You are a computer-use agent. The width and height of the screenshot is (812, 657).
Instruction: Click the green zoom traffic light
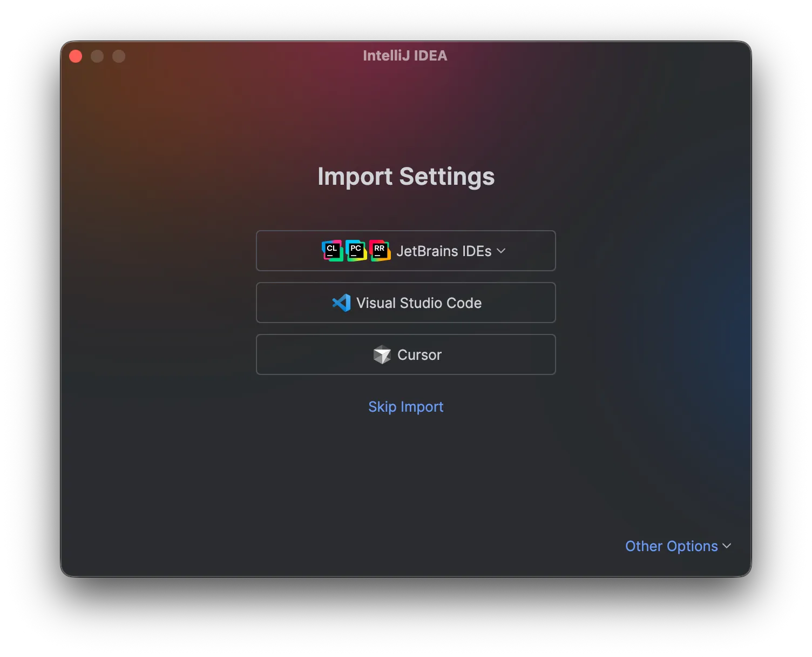pyautogui.click(x=119, y=56)
